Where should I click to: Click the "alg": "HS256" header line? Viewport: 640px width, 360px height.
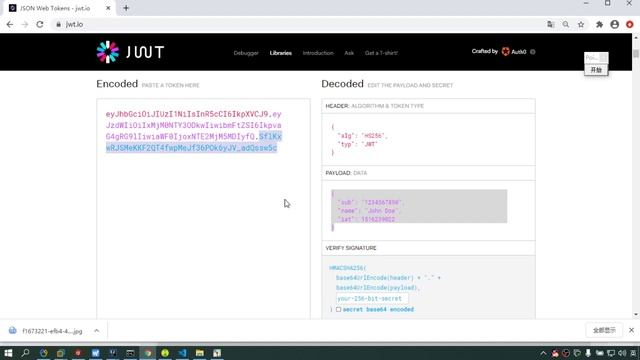point(362,136)
